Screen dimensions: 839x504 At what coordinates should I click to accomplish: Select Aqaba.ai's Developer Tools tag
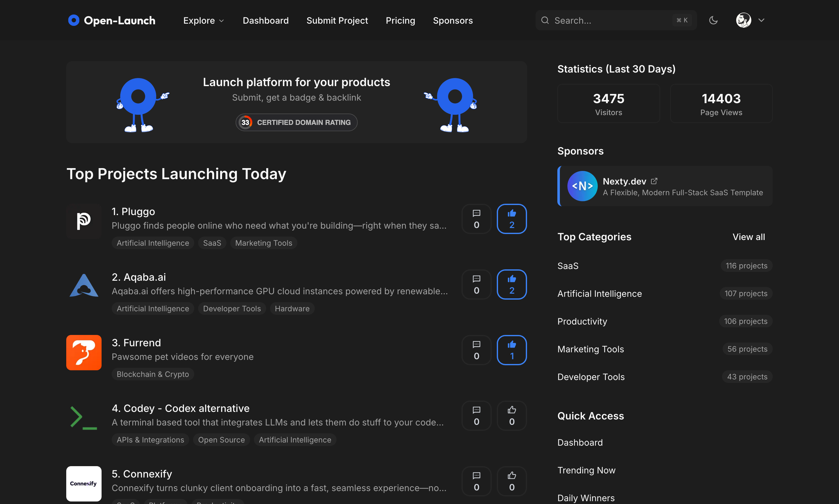point(232,308)
